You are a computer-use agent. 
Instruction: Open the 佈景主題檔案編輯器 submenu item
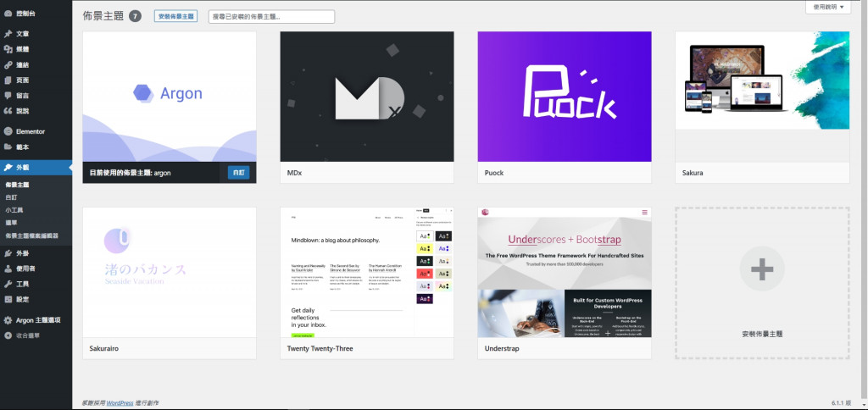(31, 235)
